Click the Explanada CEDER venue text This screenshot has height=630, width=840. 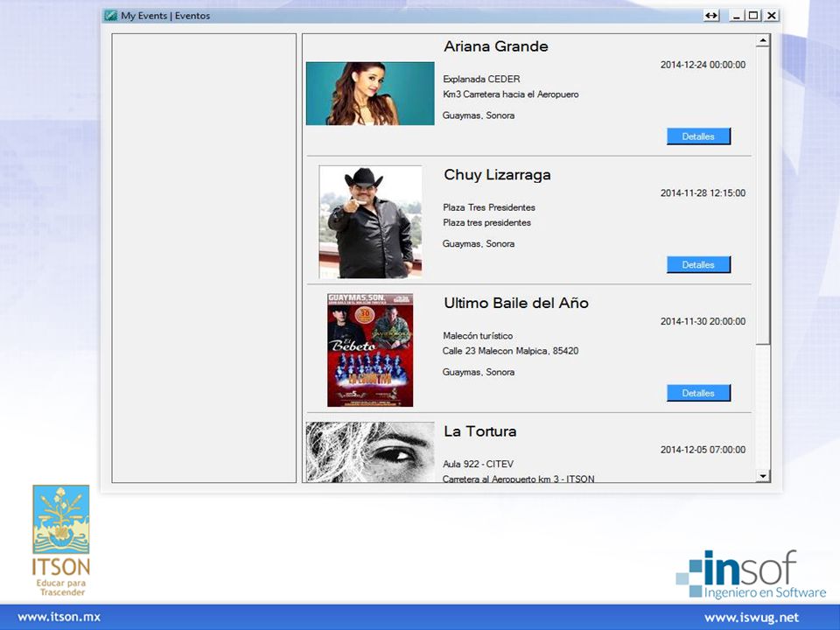[x=481, y=80]
